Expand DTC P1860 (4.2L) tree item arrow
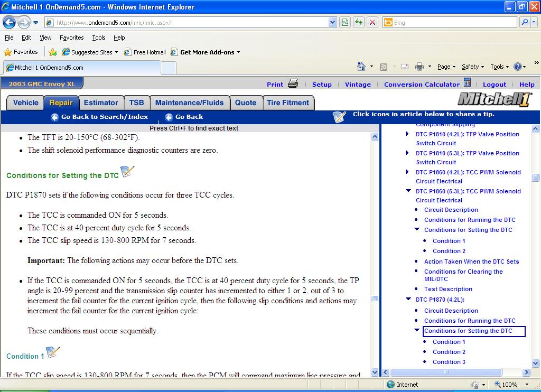The image size is (541, 392). 407,172
